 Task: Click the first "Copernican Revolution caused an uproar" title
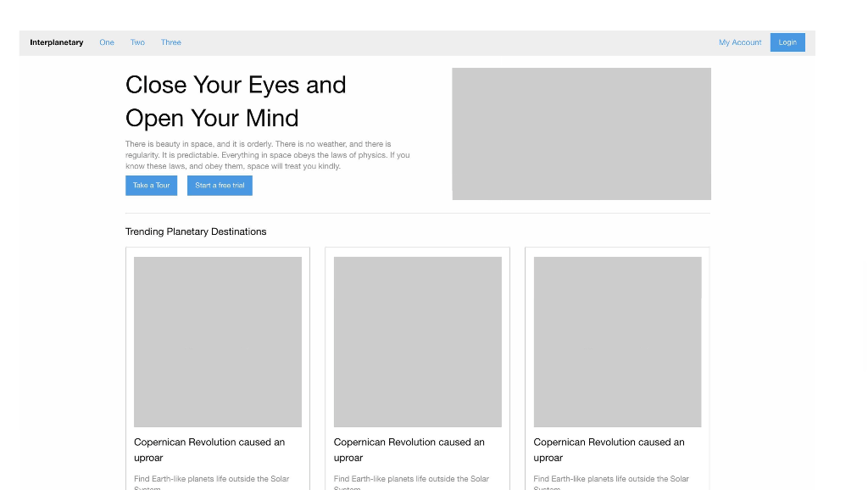(209, 449)
